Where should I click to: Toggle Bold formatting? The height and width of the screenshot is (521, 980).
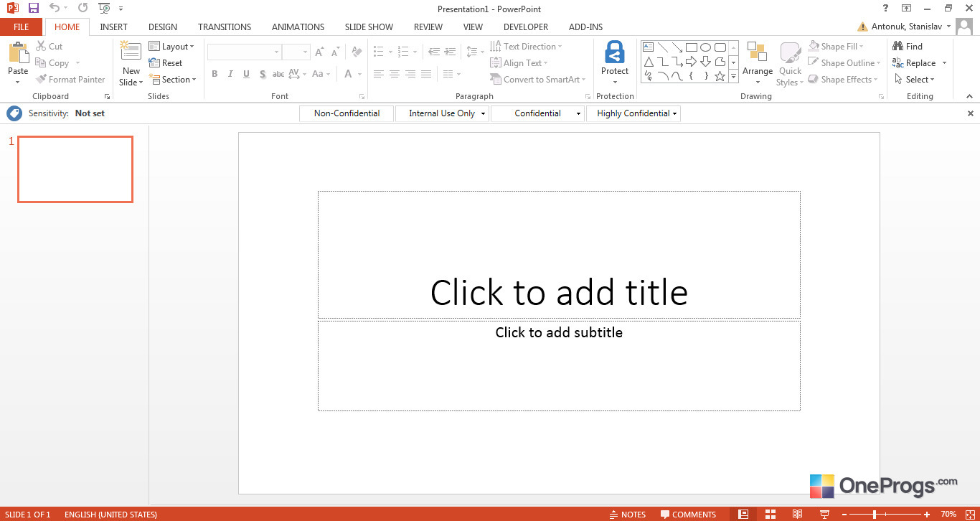pyautogui.click(x=215, y=74)
